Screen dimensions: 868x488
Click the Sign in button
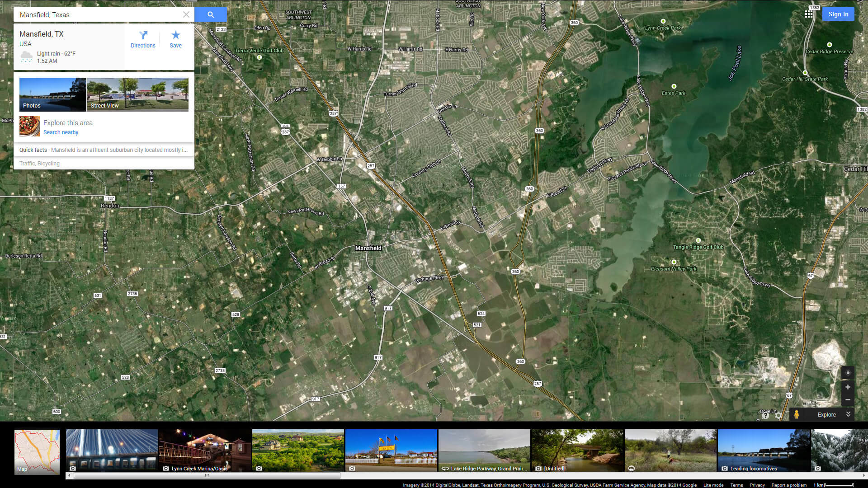click(x=838, y=14)
